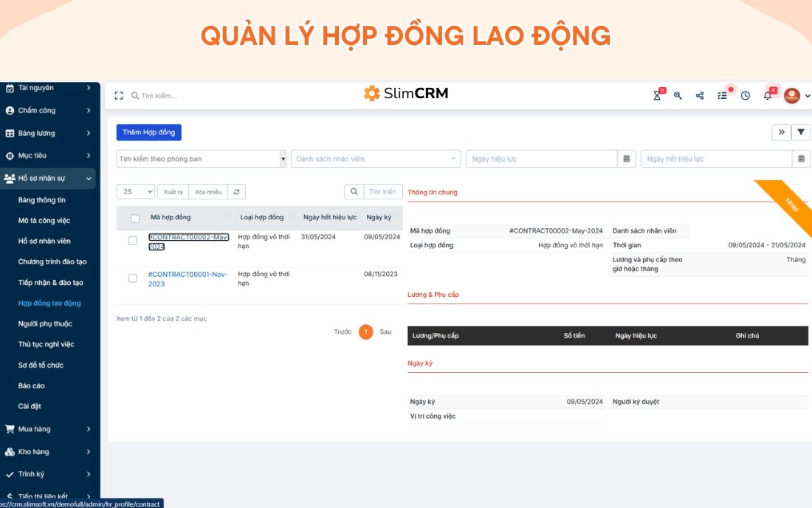
Task: Collapse Hồ sơ nhân sự menu chevron
Action: tap(89, 179)
